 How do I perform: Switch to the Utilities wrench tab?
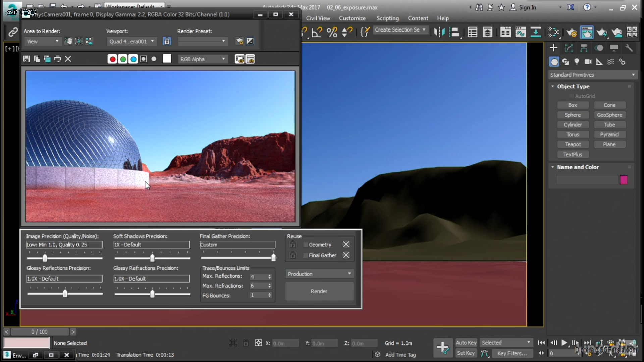click(x=629, y=48)
